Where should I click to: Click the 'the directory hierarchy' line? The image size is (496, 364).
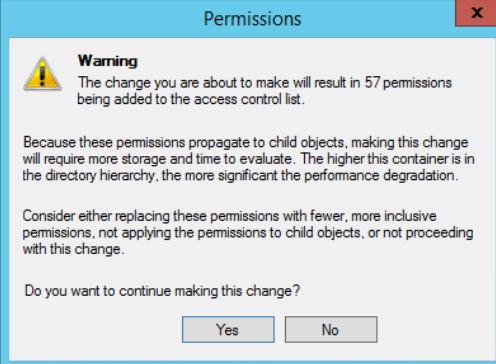pyautogui.click(x=240, y=175)
